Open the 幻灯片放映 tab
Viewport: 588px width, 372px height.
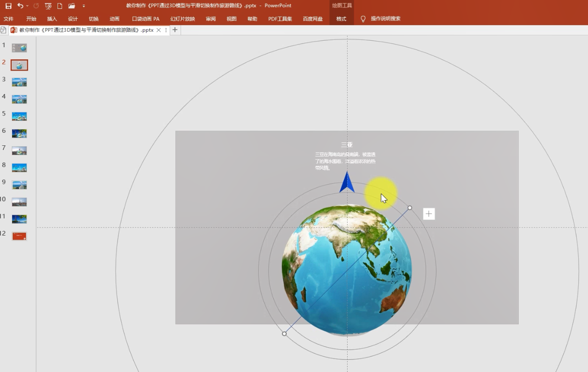[183, 19]
